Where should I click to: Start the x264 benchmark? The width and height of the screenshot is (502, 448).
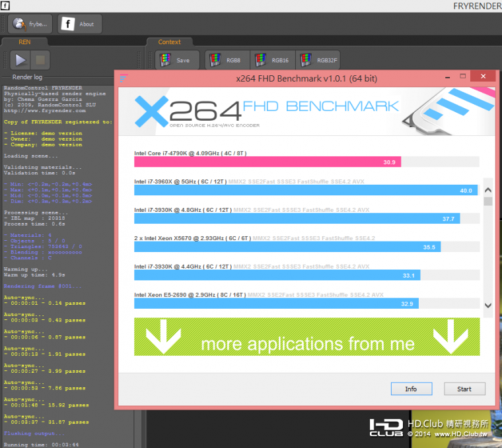[464, 389]
